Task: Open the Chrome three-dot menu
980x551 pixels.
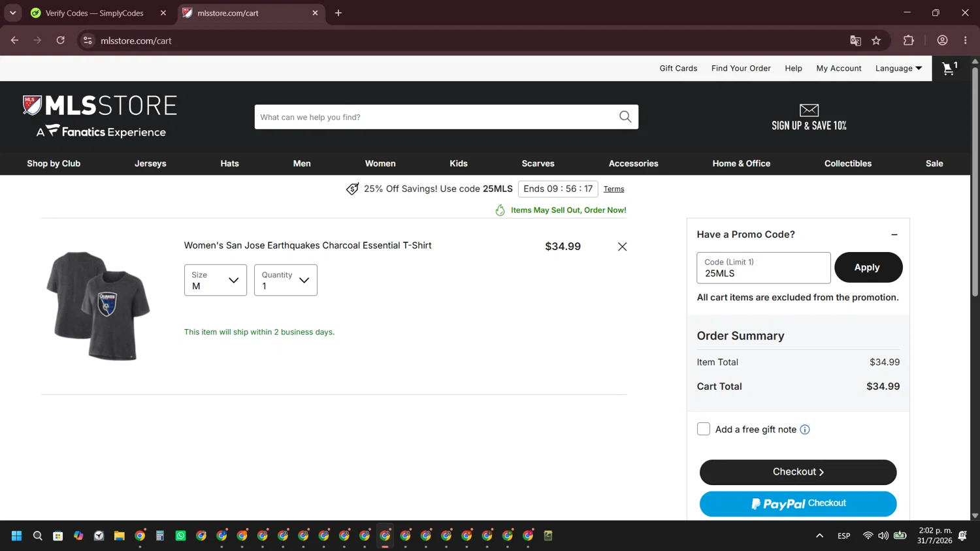Action: pos(966,40)
